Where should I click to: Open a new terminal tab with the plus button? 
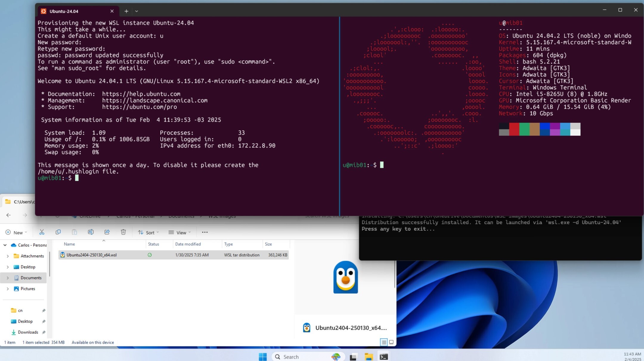point(126,11)
